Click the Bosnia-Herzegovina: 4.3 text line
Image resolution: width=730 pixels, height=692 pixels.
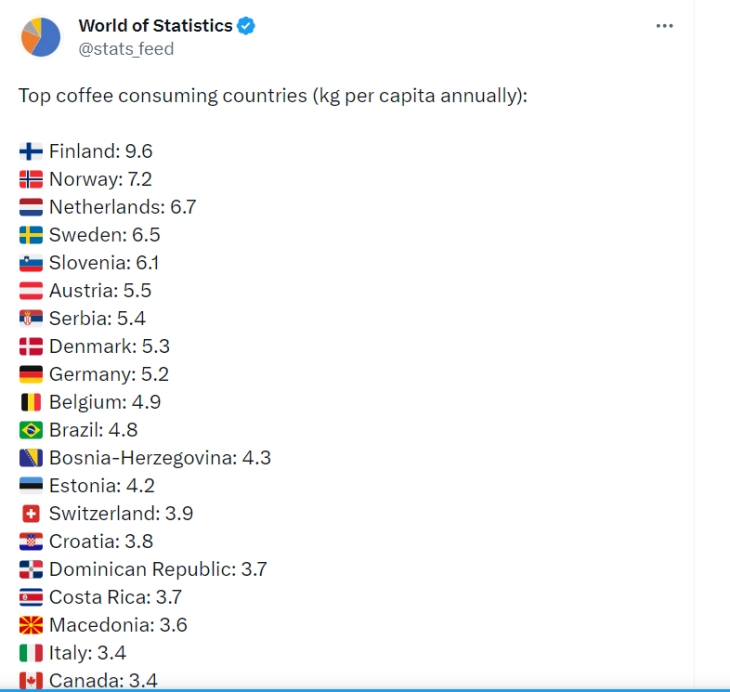tap(159, 458)
